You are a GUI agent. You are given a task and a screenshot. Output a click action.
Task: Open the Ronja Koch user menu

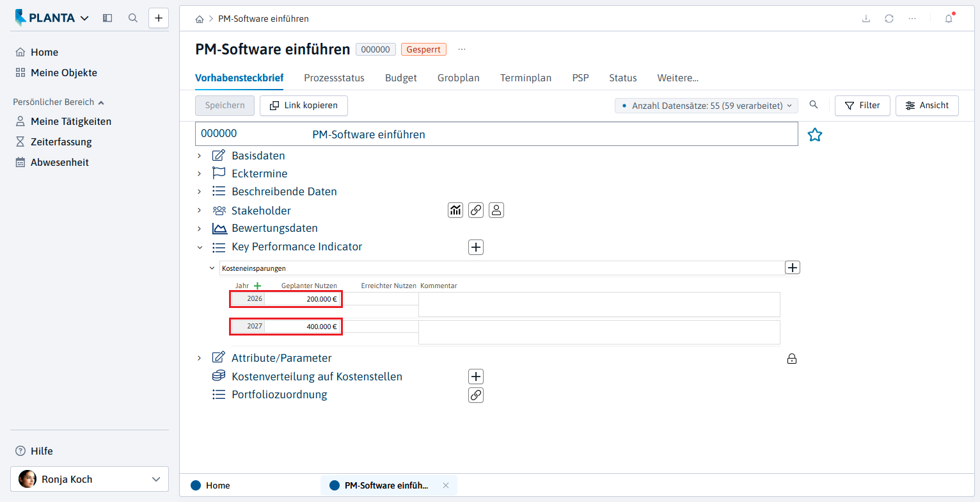(x=90, y=479)
